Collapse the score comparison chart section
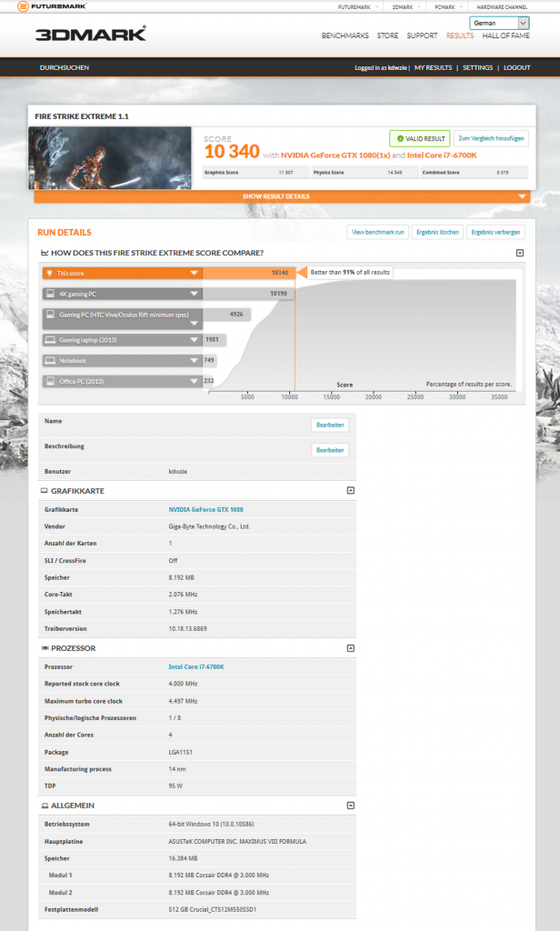Screen dimensions: 560x931 (x=520, y=253)
